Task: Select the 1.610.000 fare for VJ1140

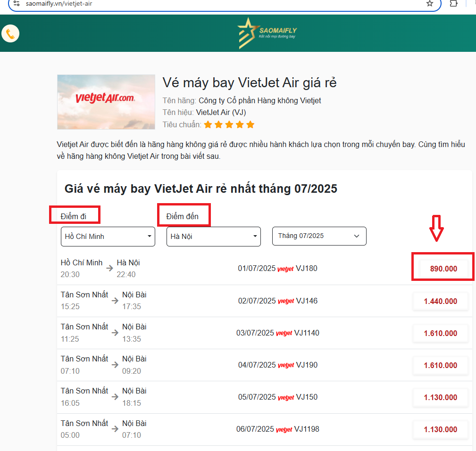Action: [441, 333]
